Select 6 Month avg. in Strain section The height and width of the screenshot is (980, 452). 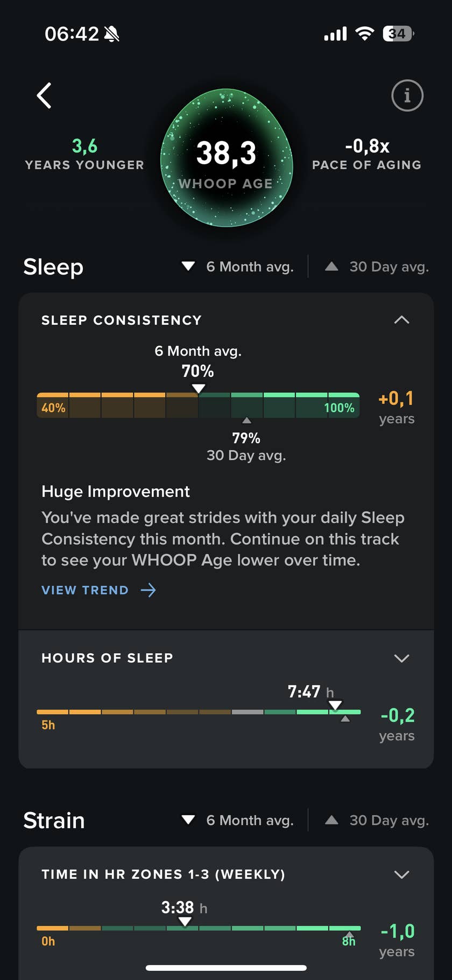coord(238,820)
